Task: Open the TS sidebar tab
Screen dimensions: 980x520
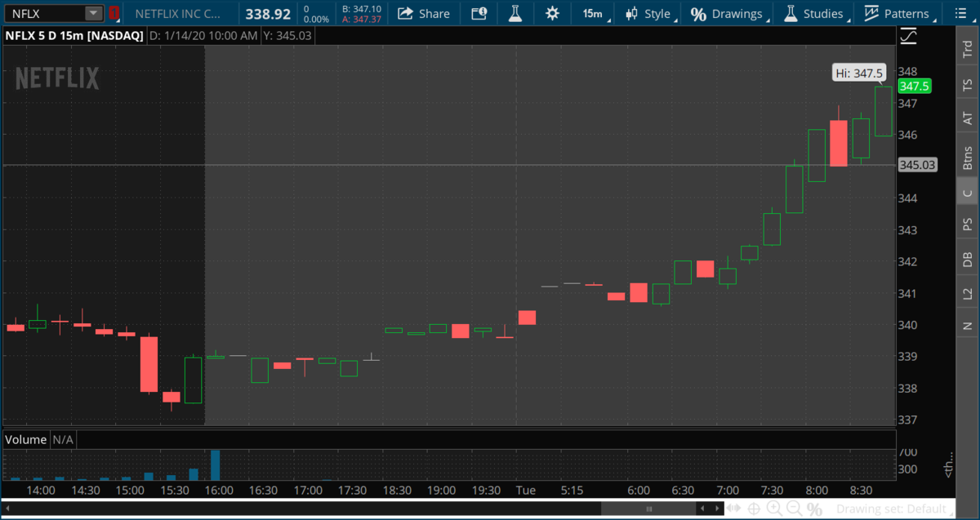Action: [968, 84]
